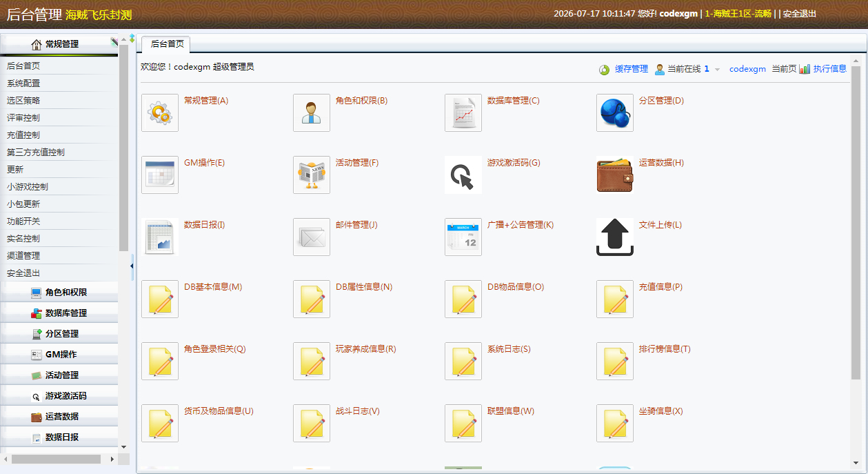Switch to the 后台首页 tab
The height and width of the screenshot is (474, 868).
pos(167,43)
